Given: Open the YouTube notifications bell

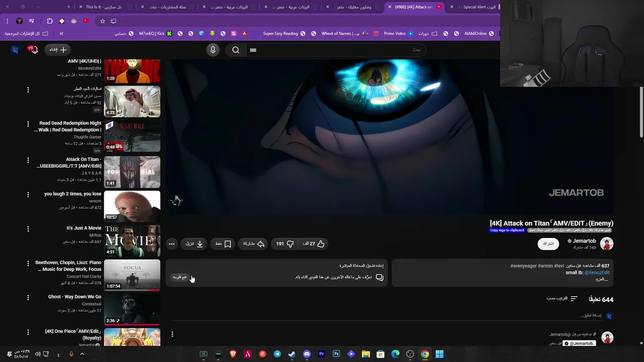Looking at the screenshot, I should tap(34, 50).
